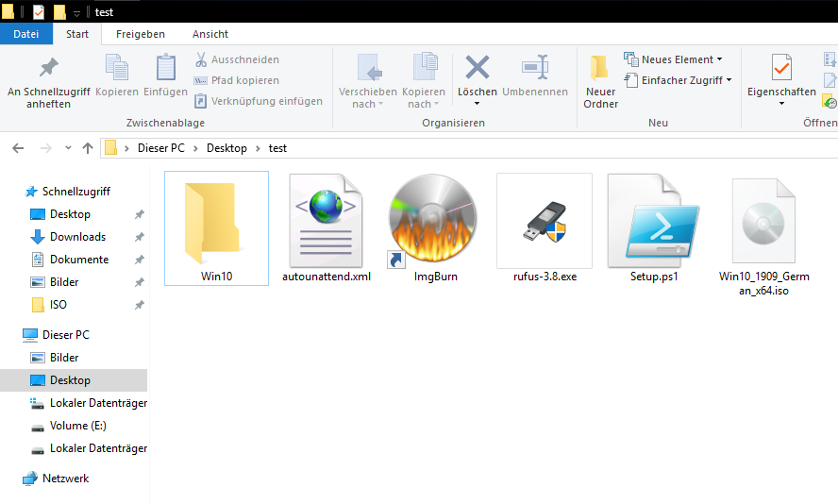Click the Umbenennen rename icon
The height and width of the screenshot is (504, 838).
pos(535,67)
